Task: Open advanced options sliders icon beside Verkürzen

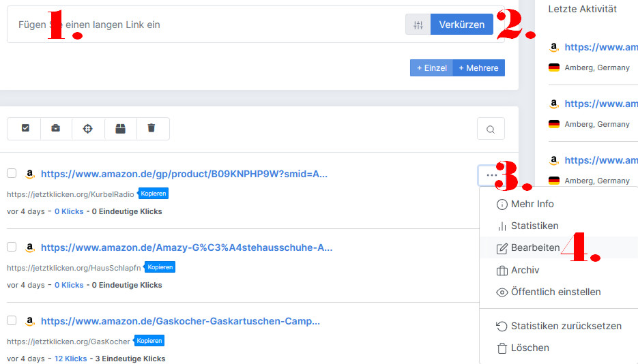Action: [x=418, y=25]
